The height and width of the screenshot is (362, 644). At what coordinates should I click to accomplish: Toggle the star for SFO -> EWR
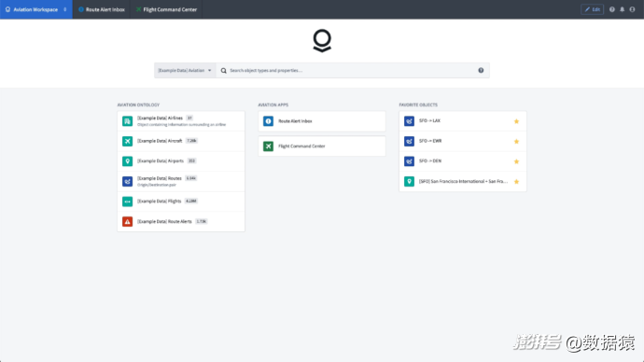(517, 142)
